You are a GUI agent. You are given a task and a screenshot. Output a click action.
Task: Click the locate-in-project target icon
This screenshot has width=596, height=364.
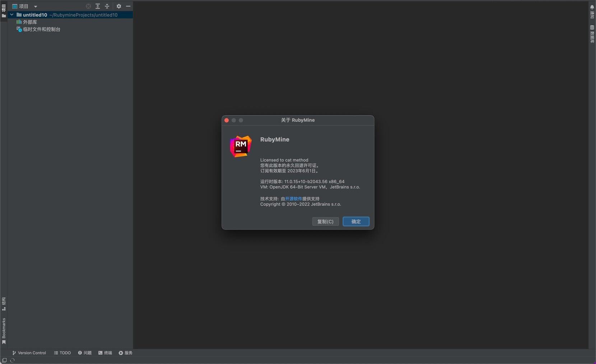(x=88, y=6)
